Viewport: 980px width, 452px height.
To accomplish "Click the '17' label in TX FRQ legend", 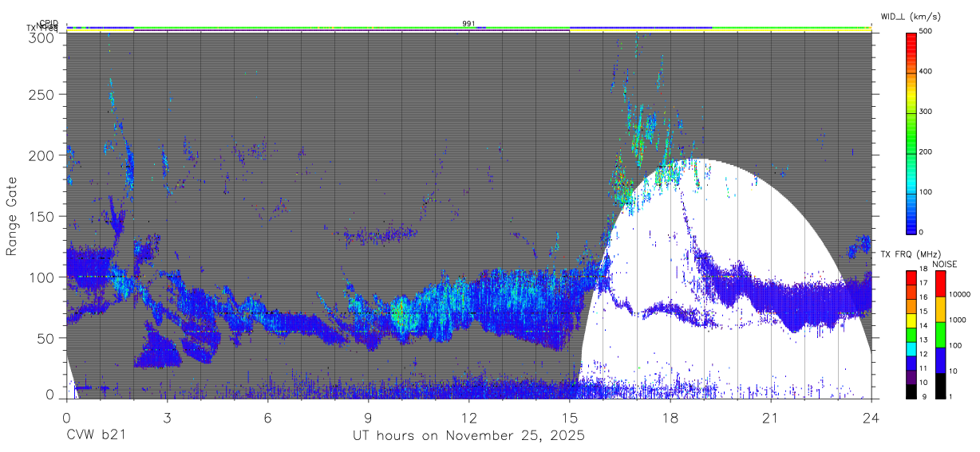I will 923,283.
